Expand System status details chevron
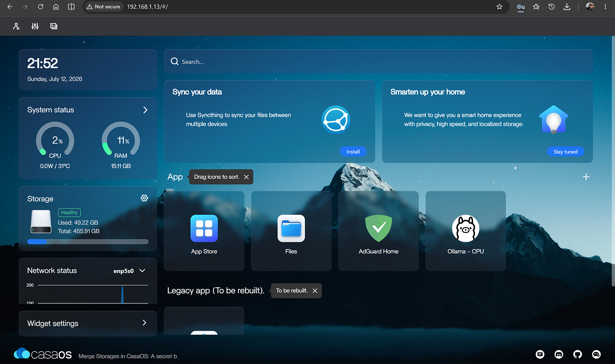 coord(145,110)
